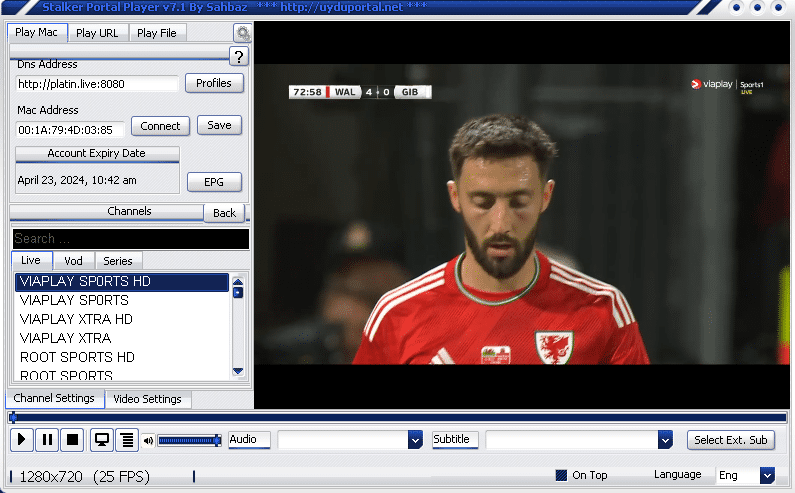Image resolution: width=795 pixels, height=493 pixels.
Task: Click the Connect button
Action: (160, 126)
